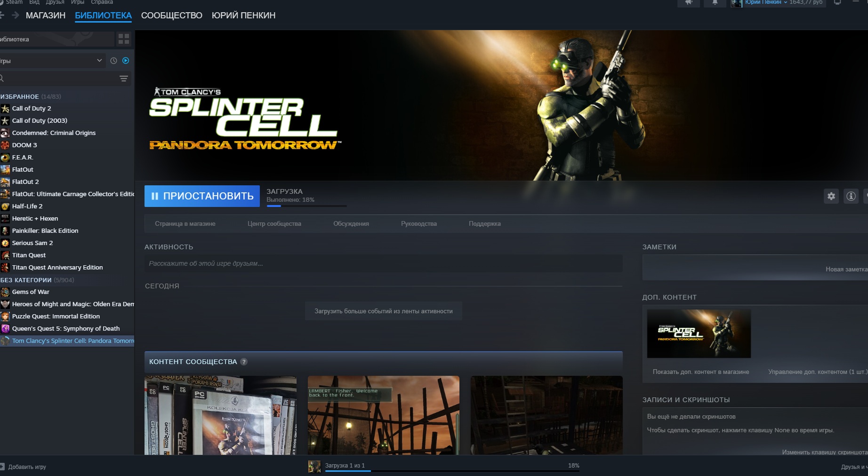Screen dimensions: 868x476
Task: Click the Titan Quest game icon
Action: pyautogui.click(x=5, y=255)
